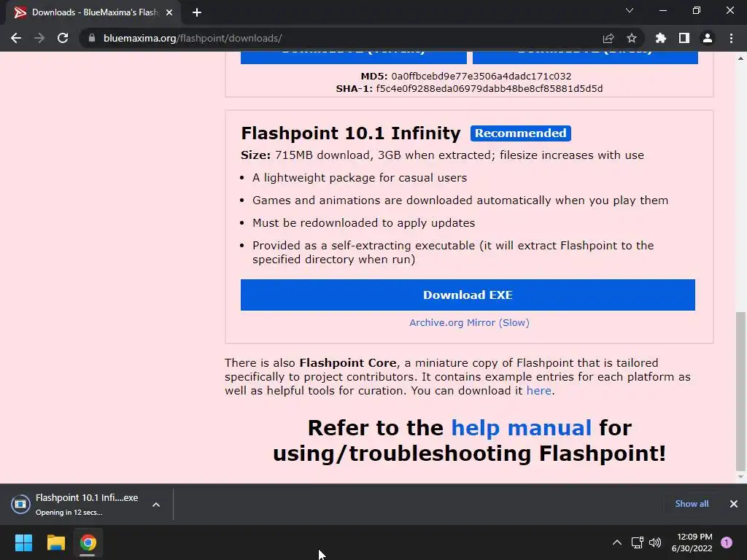Click the browser forward arrow
Screen dimensions: 747x560
(39, 38)
